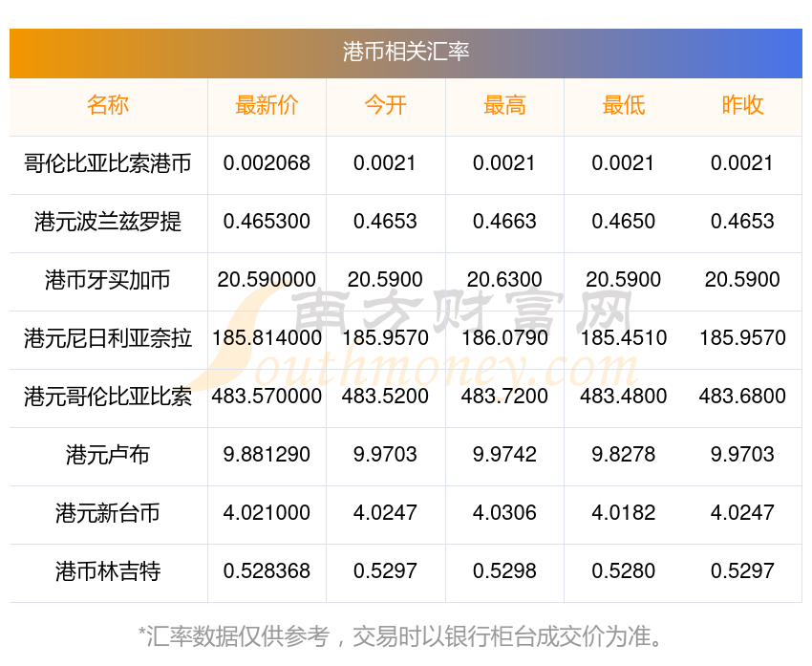Select the 4.0182 lowest price cell
812x666 pixels.
point(623,513)
